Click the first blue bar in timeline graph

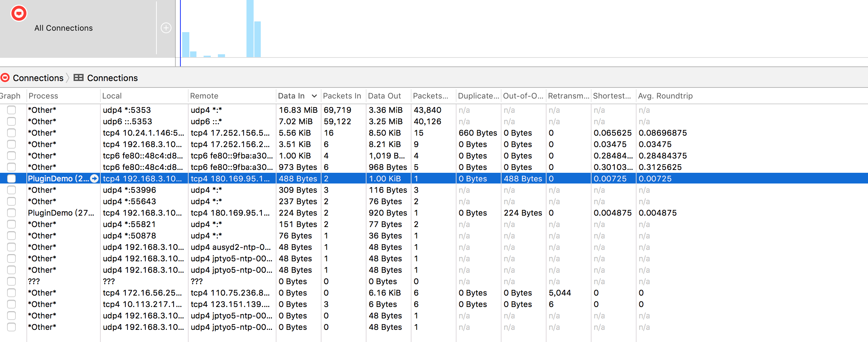[186, 45]
